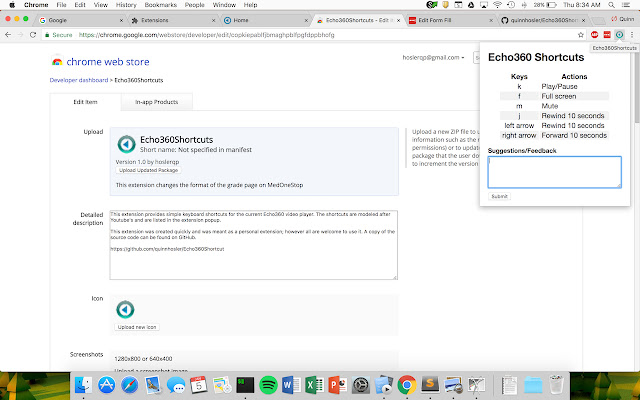The height and width of the screenshot is (400, 640).
Task: Open the Bookmarks menu
Action: click(x=160, y=5)
